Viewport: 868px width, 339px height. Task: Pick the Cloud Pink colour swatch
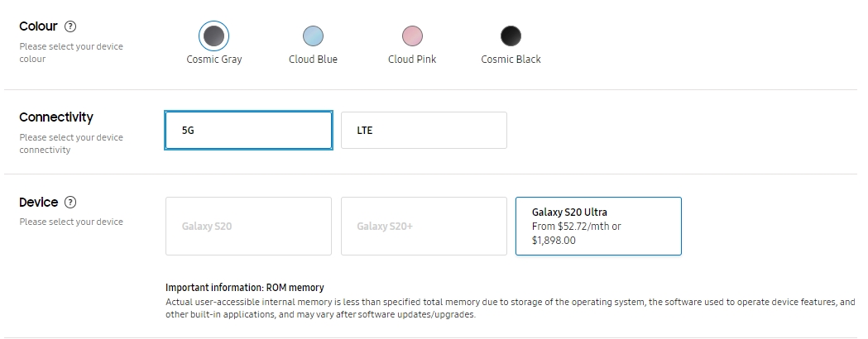point(412,36)
